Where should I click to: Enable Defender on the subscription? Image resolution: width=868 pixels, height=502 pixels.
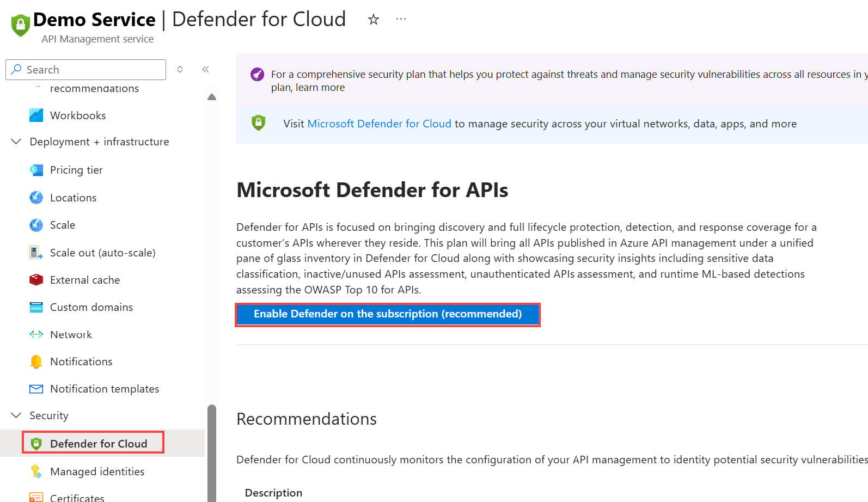(x=387, y=314)
